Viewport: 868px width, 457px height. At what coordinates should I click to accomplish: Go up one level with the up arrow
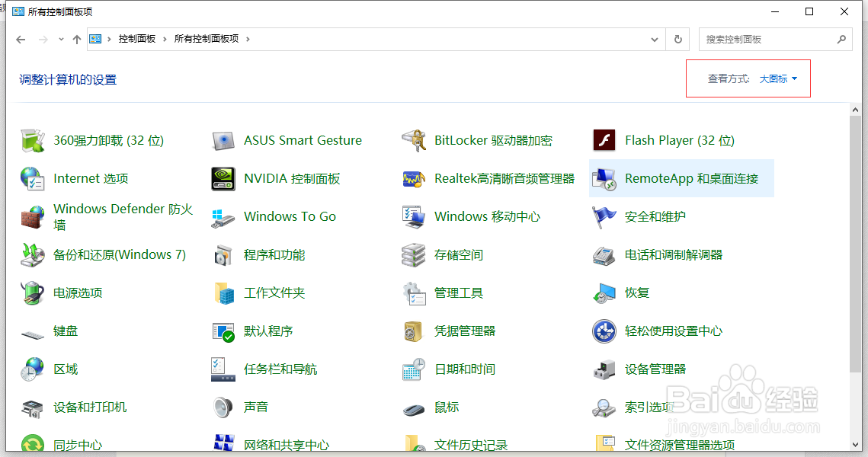tap(77, 40)
